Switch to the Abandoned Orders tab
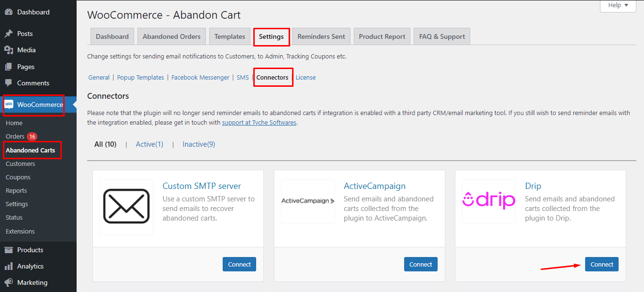This screenshot has width=644, height=292. (171, 36)
